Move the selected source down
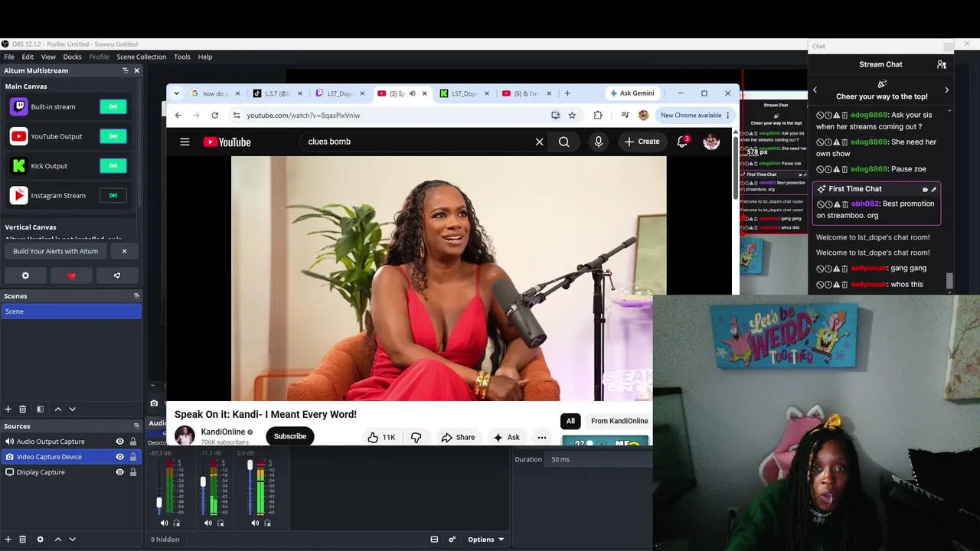This screenshot has width=980, height=551. click(72, 540)
